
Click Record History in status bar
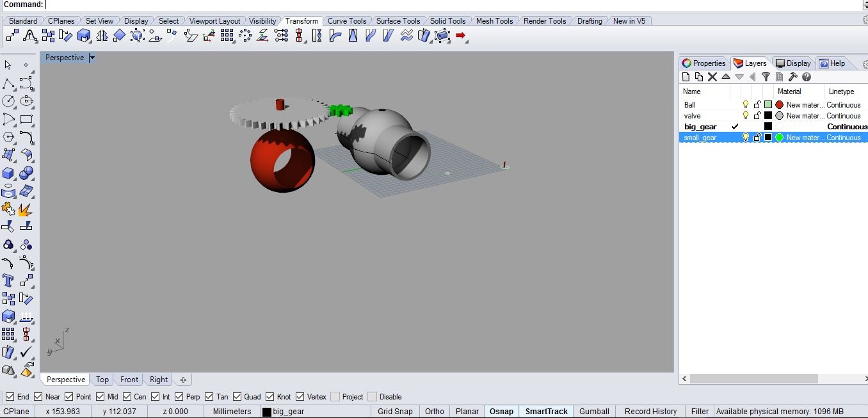[650, 412]
